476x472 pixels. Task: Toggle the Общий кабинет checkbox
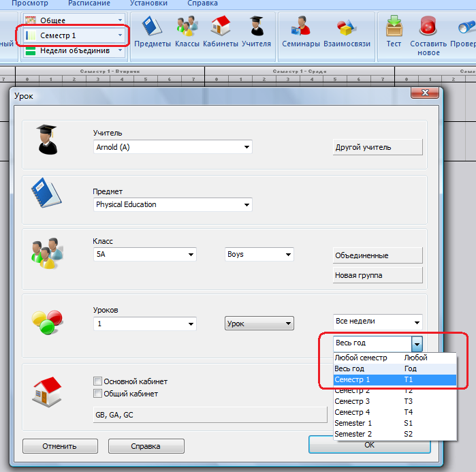[98, 394]
